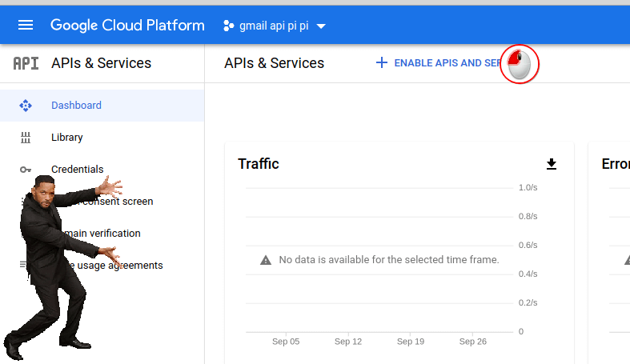Click the main APIs & Services page heading
The image size is (630, 364).
pyautogui.click(x=274, y=63)
